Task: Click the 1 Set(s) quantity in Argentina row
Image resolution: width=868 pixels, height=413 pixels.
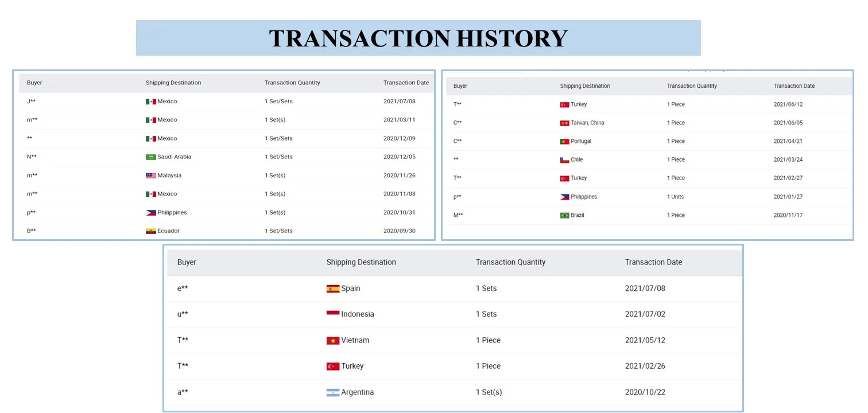Action: click(x=489, y=392)
